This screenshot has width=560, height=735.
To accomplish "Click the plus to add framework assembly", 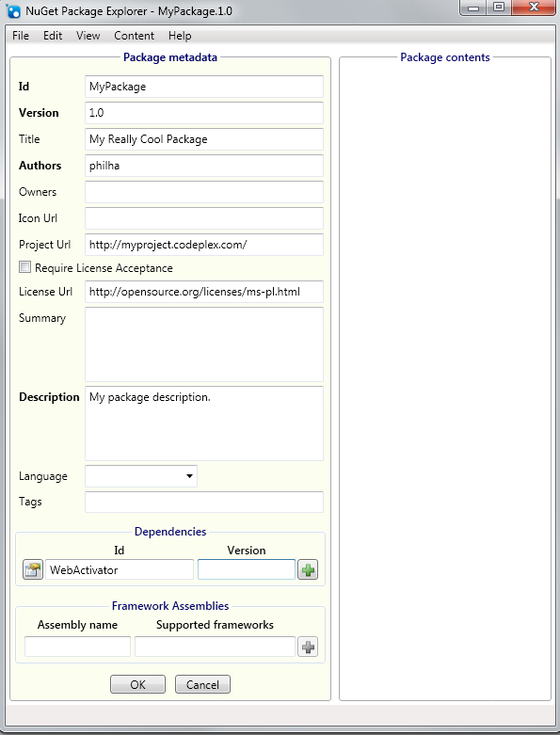I will (x=308, y=647).
